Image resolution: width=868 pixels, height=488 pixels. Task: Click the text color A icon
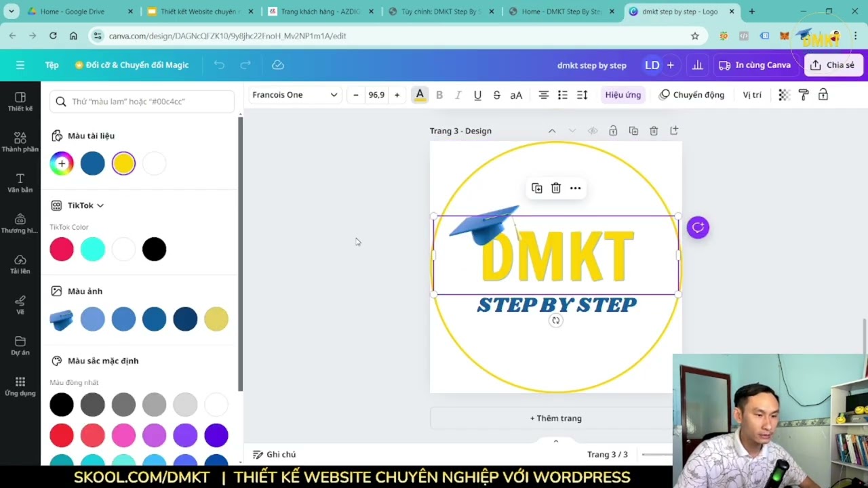tap(420, 95)
